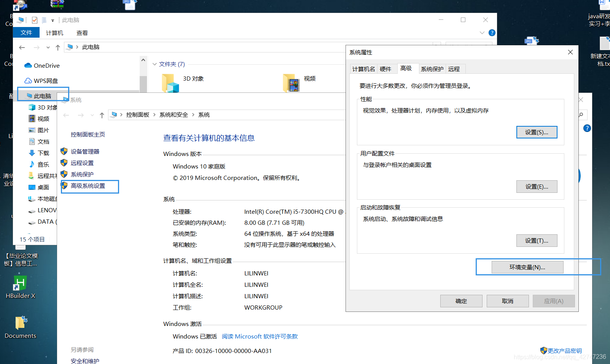Open 文件 menu in File Explorer
Screen dimensions: 610x364
point(26,33)
